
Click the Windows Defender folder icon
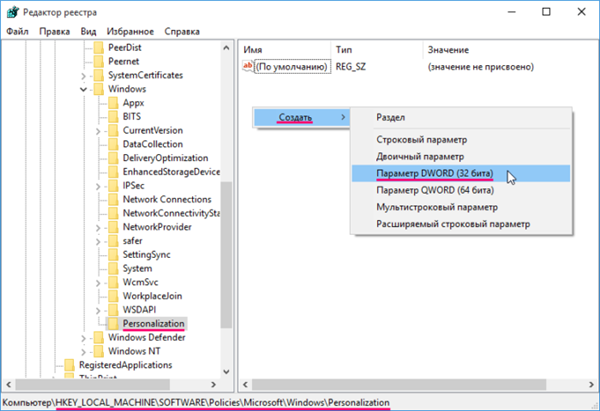pyautogui.click(x=99, y=337)
